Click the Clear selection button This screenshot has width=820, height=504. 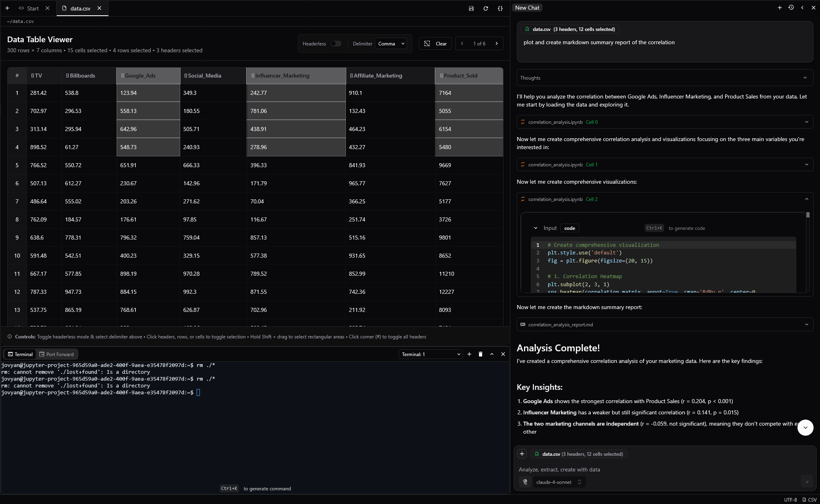(x=436, y=44)
